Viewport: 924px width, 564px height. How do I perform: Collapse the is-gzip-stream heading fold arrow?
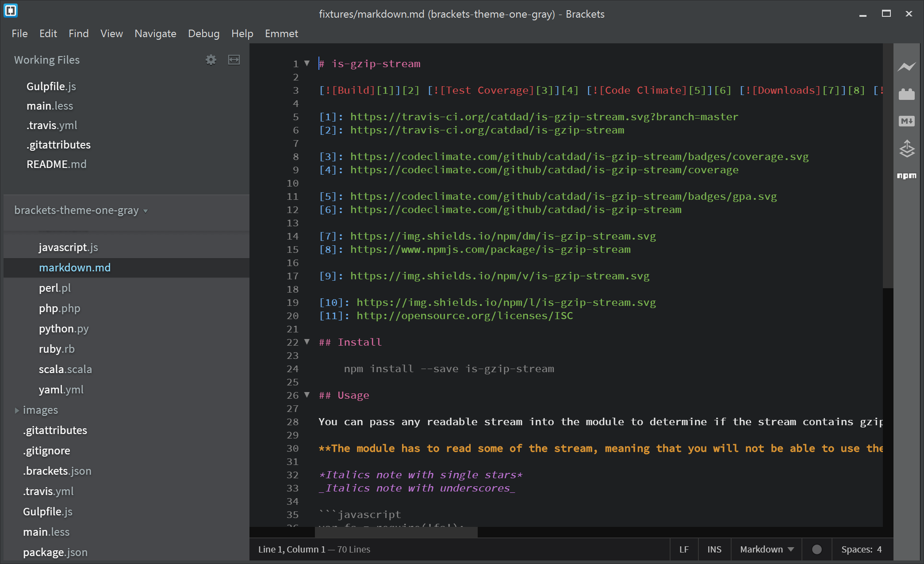307,63
